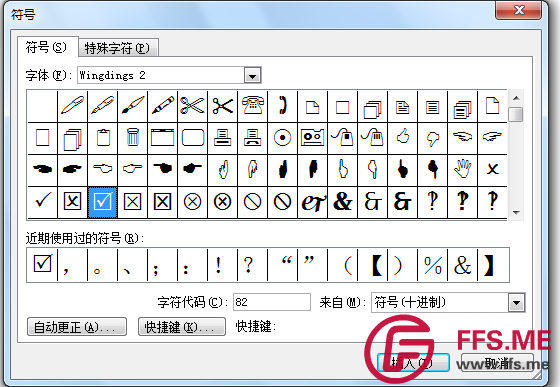Select the highlighted checked box symbol in grid

point(102,202)
